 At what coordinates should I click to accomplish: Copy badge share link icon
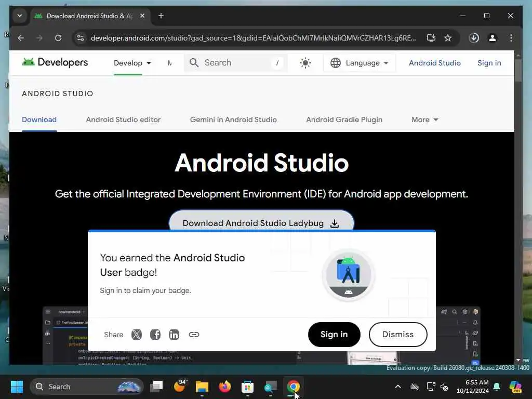[194, 335]
